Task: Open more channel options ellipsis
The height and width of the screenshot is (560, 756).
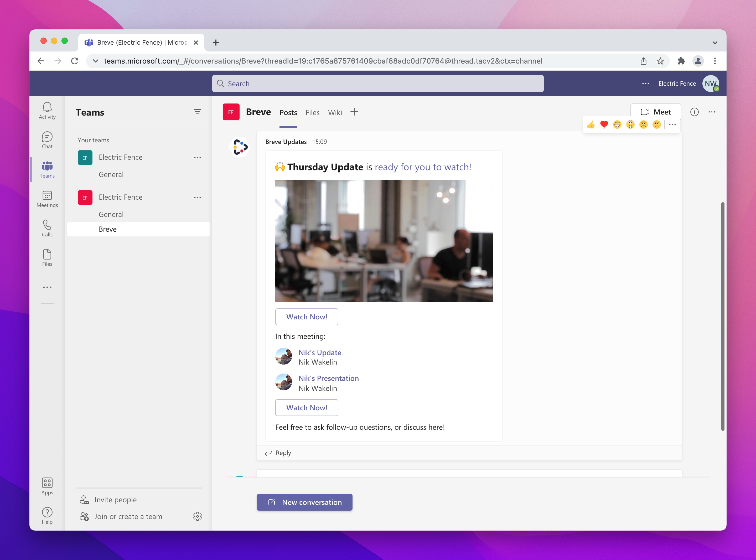Action: coord(712,112)
